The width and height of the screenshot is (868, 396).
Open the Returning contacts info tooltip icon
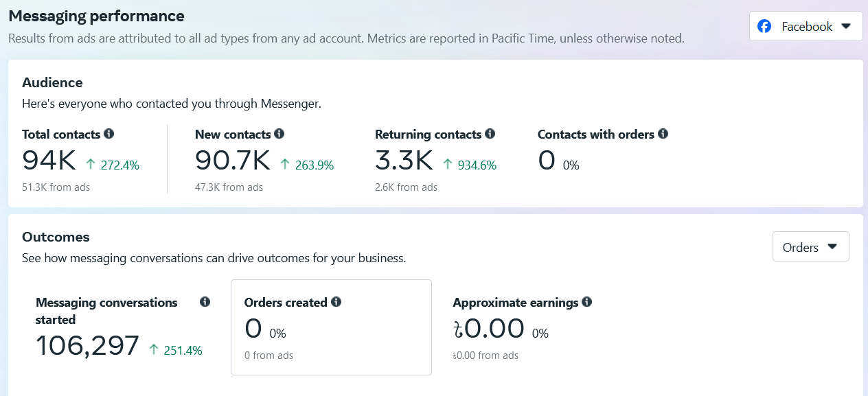[x=490, y=134]
